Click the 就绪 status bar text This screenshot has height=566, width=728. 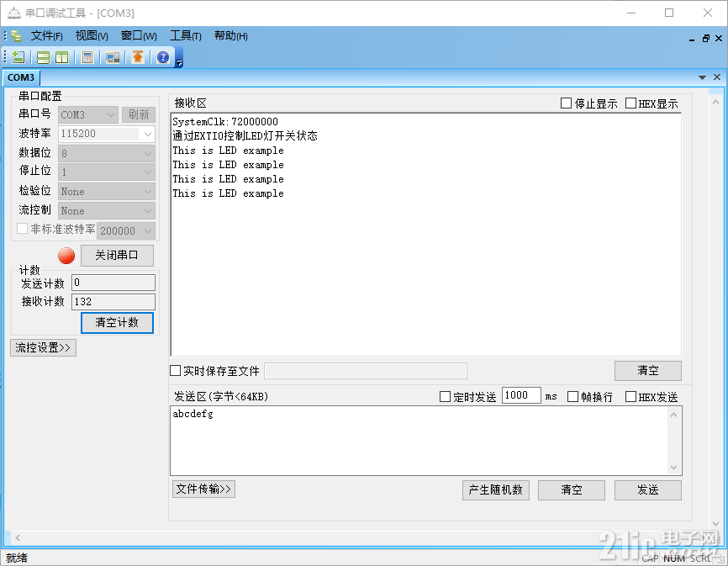pyautogui.click(x=17, y=558)
